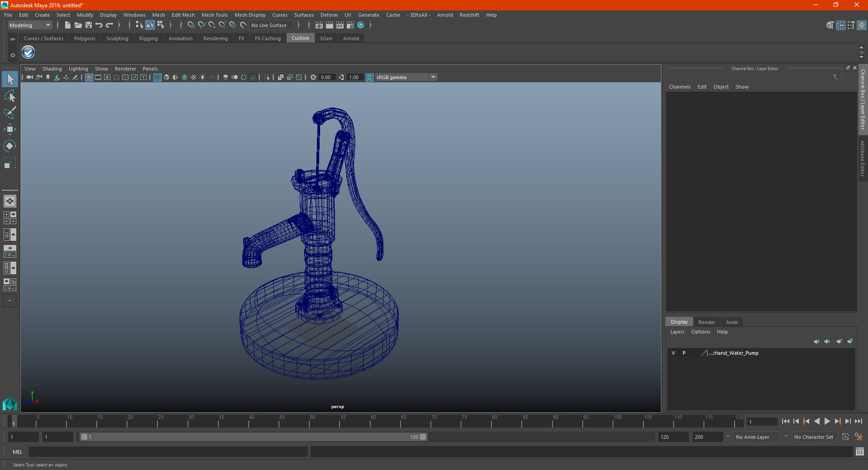Select the arrow Select tool in toolbox
Screen dimensions: 868x470
(10, 80)
